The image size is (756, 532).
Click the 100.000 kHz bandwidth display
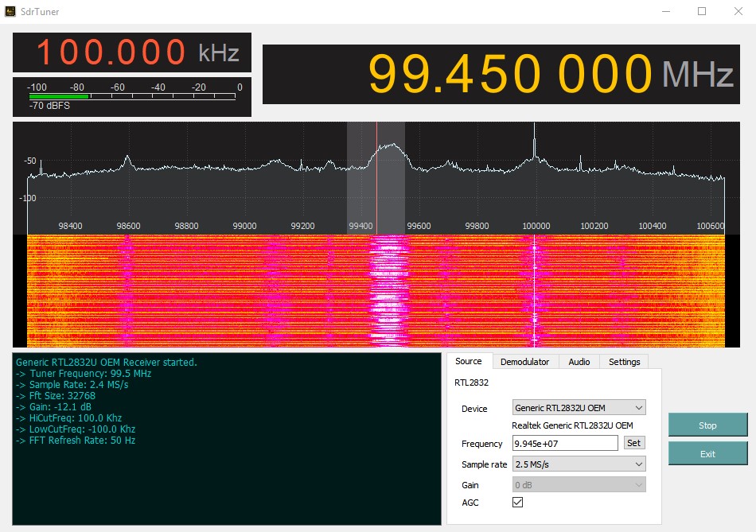click(x=132, y=52)
